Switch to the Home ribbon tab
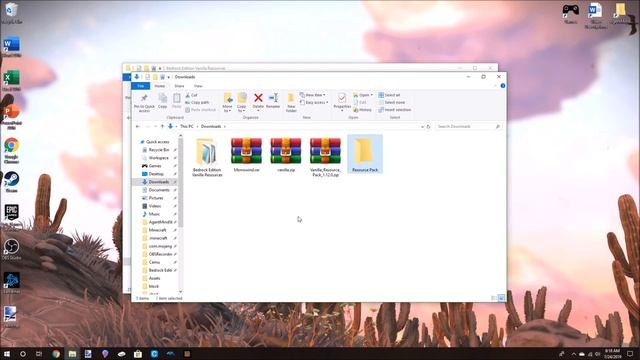Screen dimensions: 640x360 (160, 86)
